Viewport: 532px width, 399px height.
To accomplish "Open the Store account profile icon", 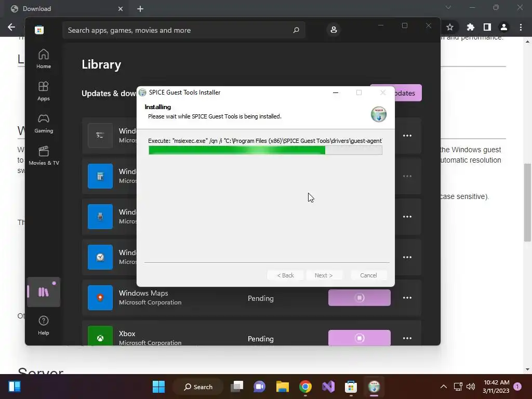I will (334, 30).
